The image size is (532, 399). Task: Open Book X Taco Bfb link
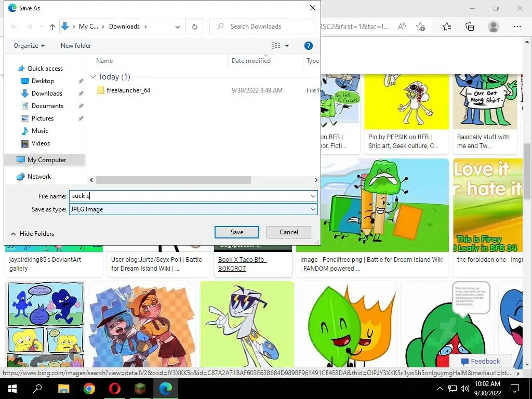click(x=243, y=264)
